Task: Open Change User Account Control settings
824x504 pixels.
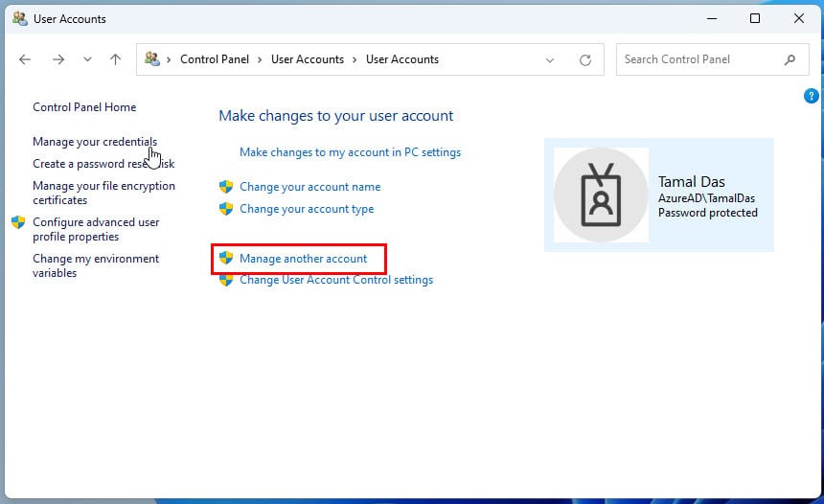Action: pyautogui.click(x=336, y=280)
